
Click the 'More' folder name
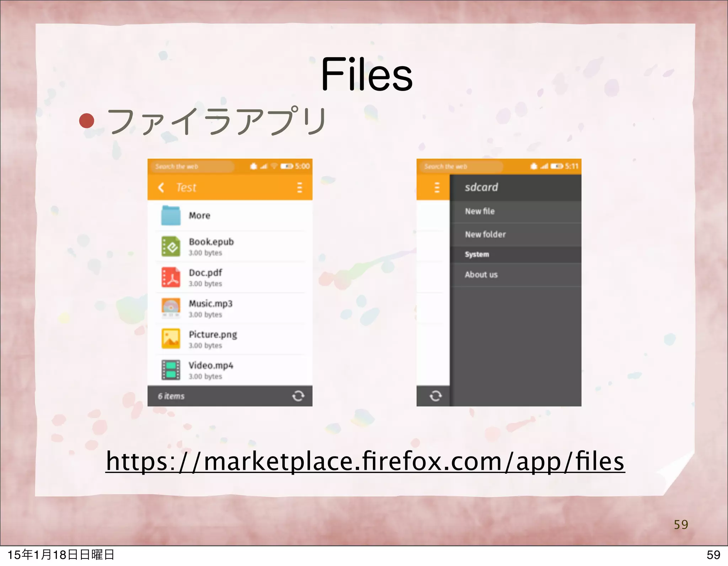click(x=199, y=215)
